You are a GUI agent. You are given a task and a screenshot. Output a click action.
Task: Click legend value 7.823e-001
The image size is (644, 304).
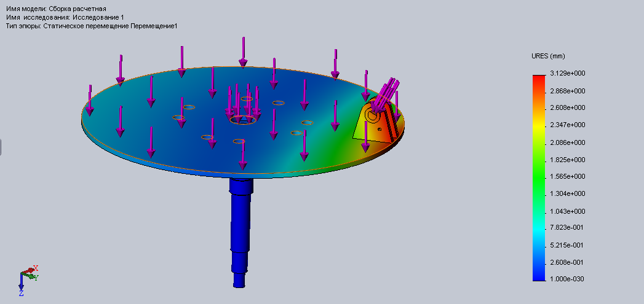click(567, 227)
